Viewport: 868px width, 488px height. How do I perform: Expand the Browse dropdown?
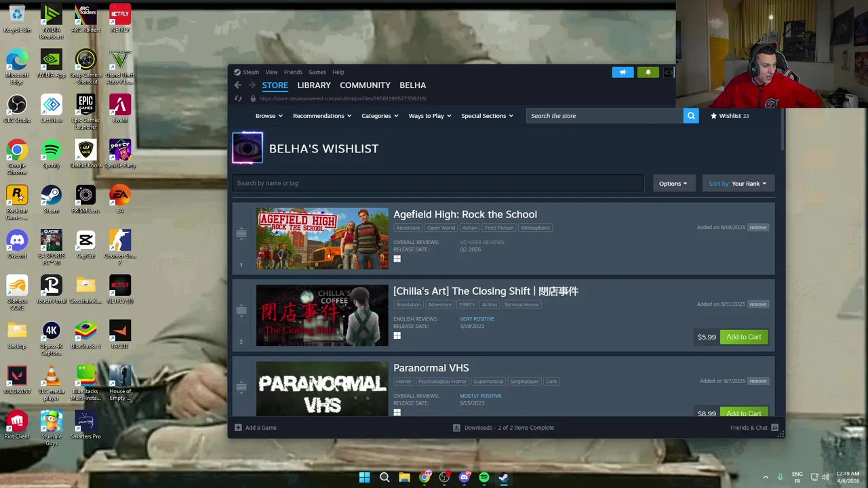(x=269, y=116)
